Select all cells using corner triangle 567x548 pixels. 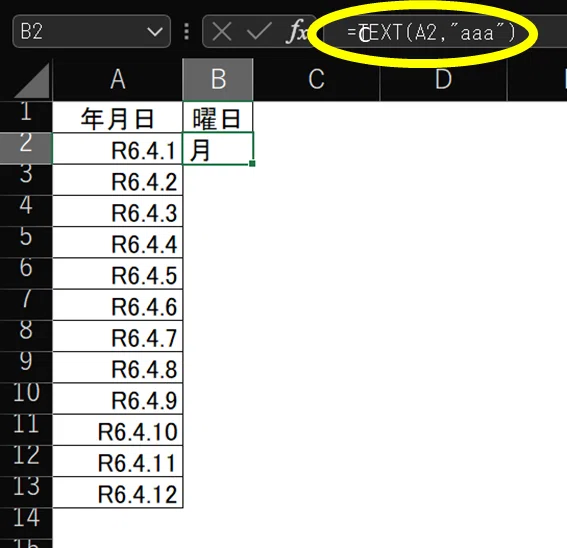[32, 81]
